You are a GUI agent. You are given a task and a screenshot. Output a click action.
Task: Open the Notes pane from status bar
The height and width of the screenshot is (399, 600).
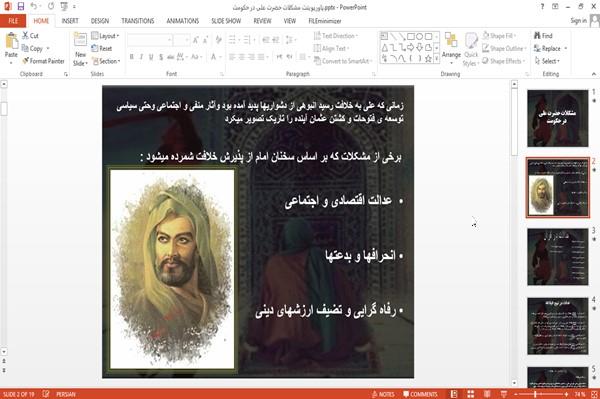click(x=383, y=394)
